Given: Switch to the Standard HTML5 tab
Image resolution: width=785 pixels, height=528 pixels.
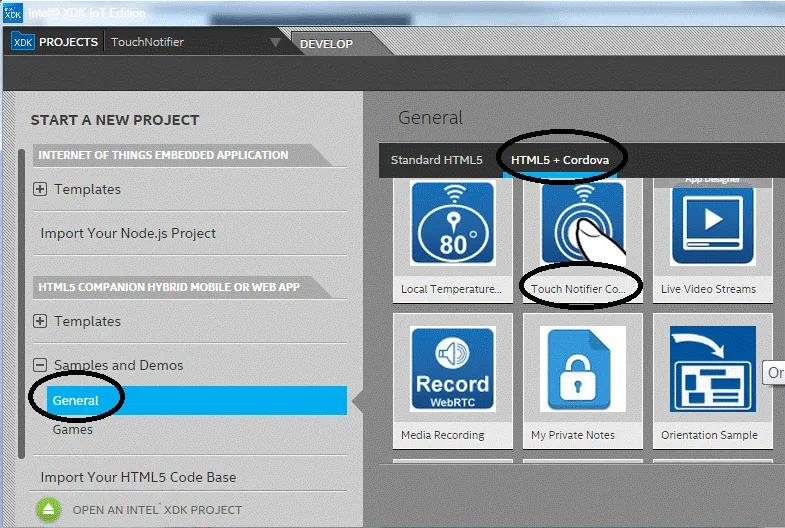Looking at the screenshot, I should click(436, 160).
